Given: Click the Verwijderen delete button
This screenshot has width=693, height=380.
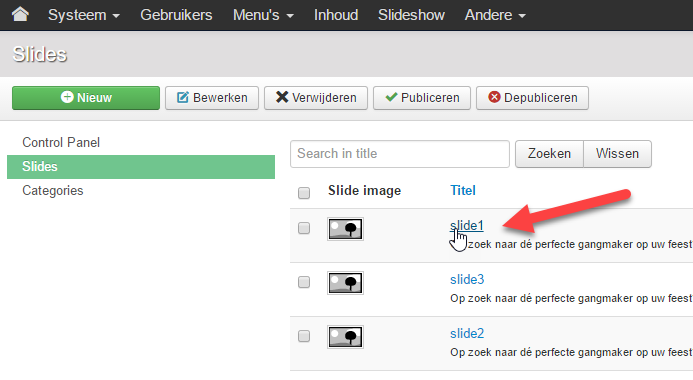Looking at the screenshot, I should 316,98.
